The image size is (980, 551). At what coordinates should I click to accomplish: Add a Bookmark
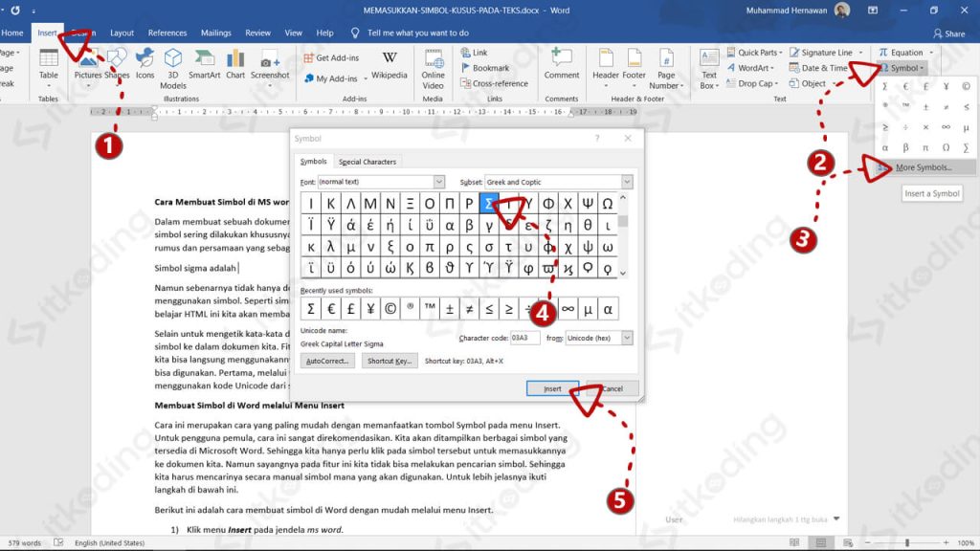tap(485, 68)
